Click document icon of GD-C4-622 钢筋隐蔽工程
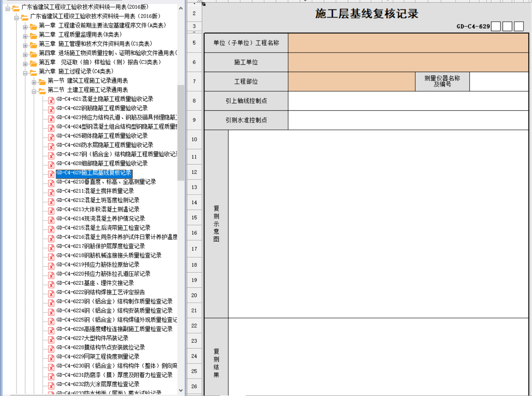Image resolution: width=532 pixels, height=396 pixels. pos(51,109)
